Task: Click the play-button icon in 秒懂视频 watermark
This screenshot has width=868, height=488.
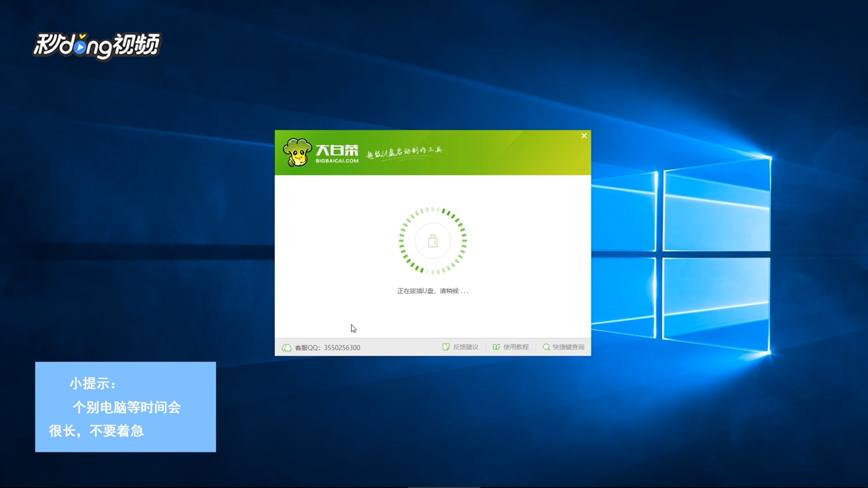Action: tap(80, 47)
